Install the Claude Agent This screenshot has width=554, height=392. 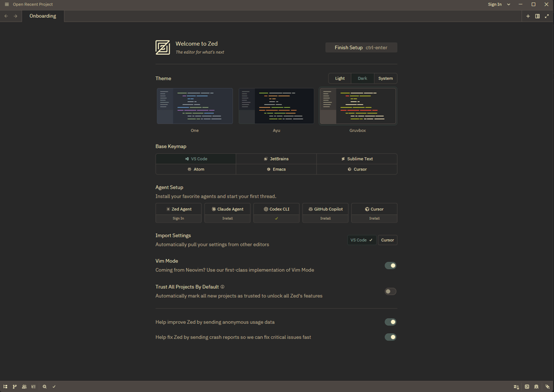coord(228,218)
